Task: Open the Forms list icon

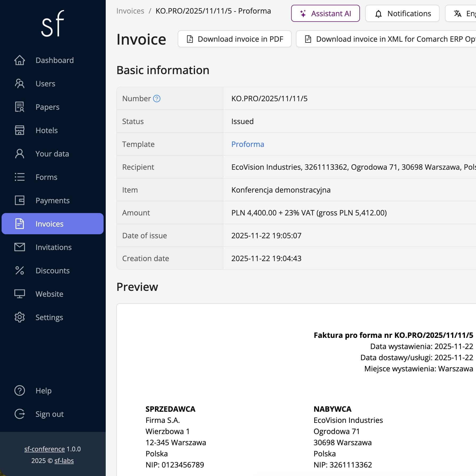Action: pos(19,177)
